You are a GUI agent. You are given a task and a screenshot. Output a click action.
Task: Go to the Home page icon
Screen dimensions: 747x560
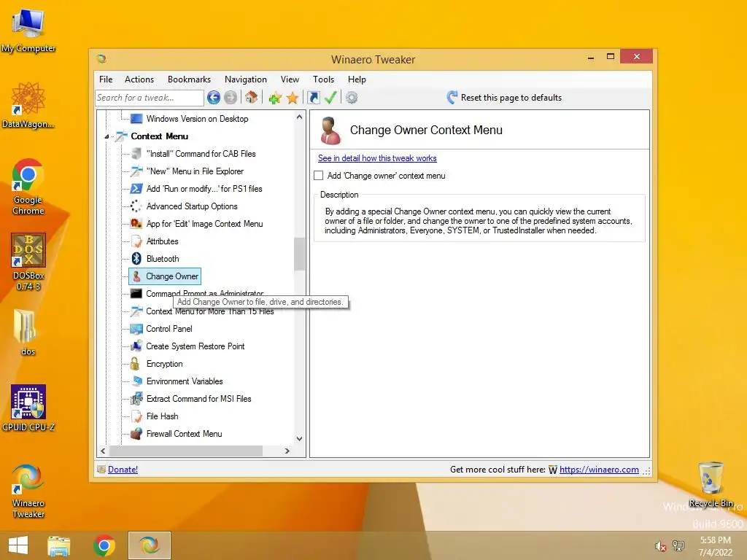click(x=252, y=98)
